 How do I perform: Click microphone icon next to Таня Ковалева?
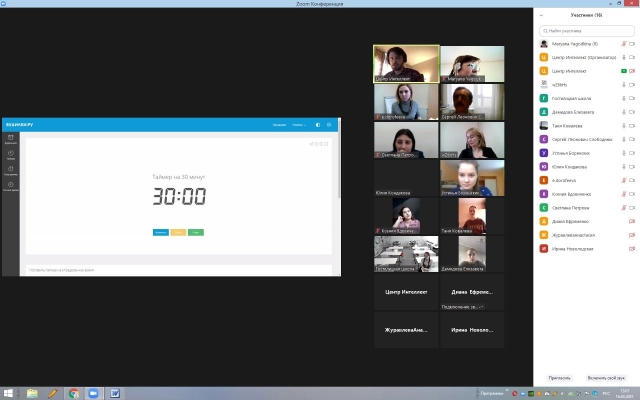pyautogui.click(x=624, y=126)
